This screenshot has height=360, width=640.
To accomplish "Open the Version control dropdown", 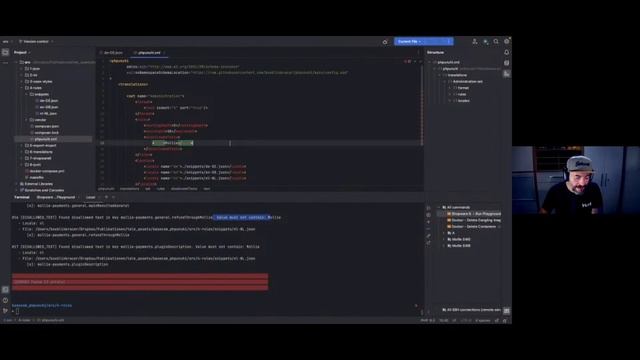I will [x=36, y=42].
